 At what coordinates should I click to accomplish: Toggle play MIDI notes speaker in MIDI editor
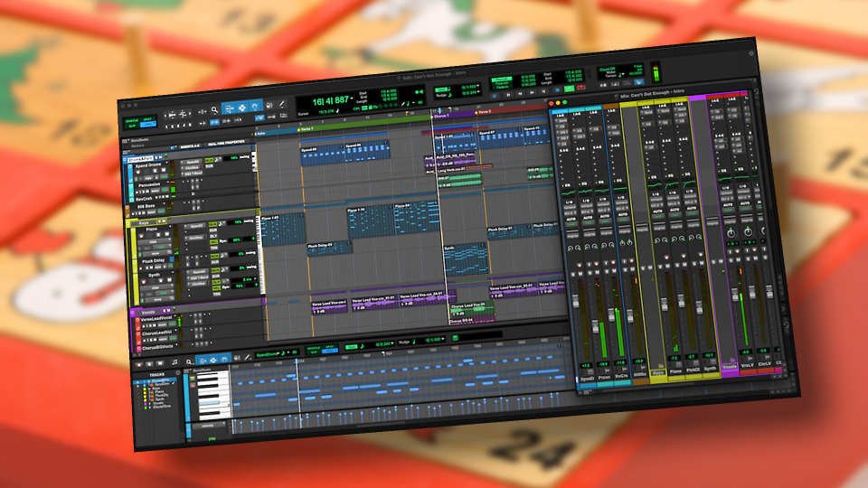click(x=237, y=358)
